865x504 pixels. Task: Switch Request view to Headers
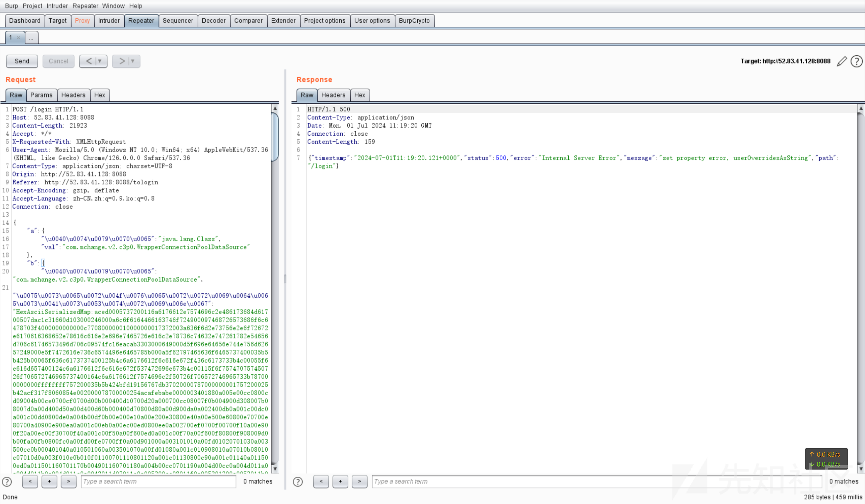[73, 95]
